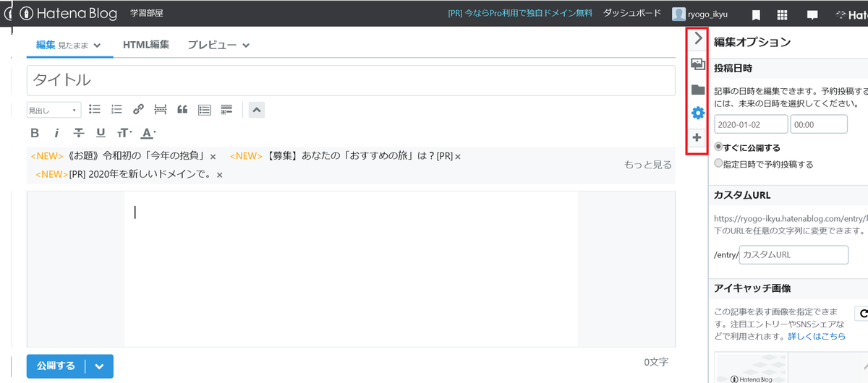The height and width of the screenshot is (383, 868).
Task: Select 指定日時で予約投稿する radio option
Action: [x=718, y=164]
